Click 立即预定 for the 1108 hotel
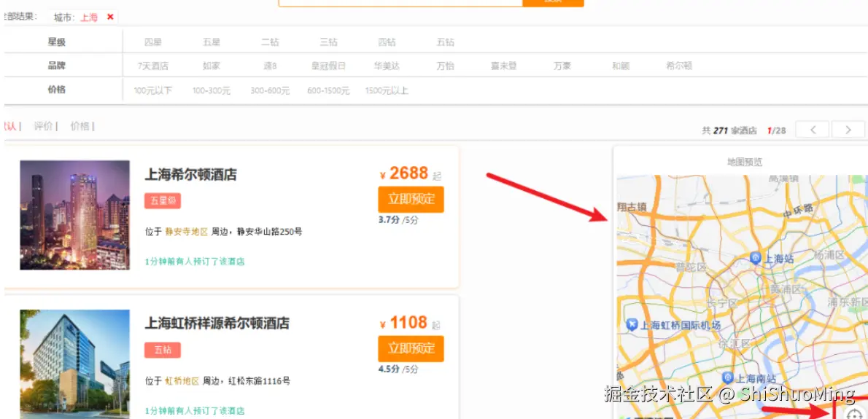 [411, 349]
